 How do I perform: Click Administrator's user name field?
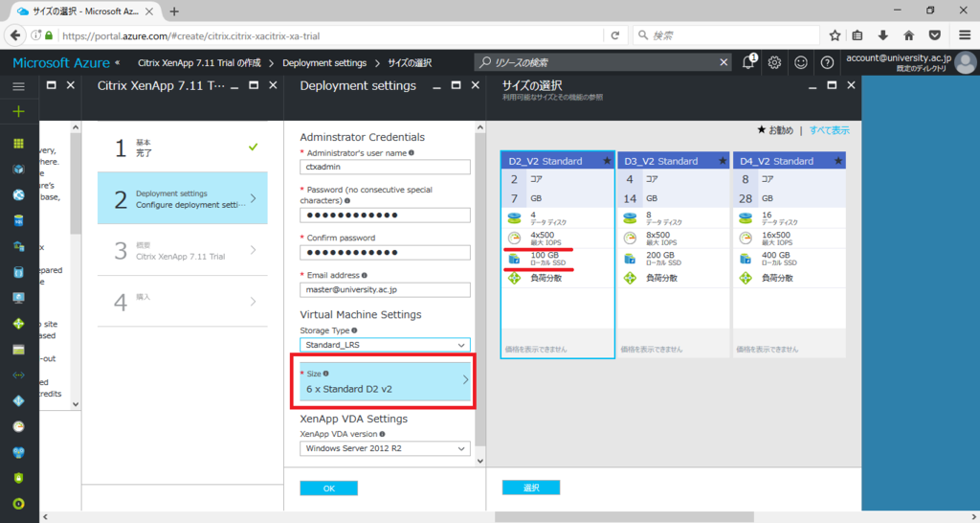tap(385, 167)
